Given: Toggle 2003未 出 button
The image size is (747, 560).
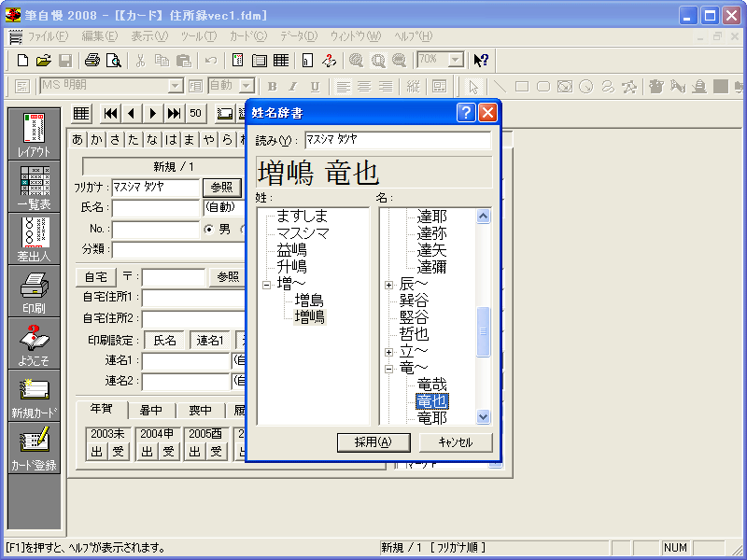Looking at the screenshot, I should (97, 452).
